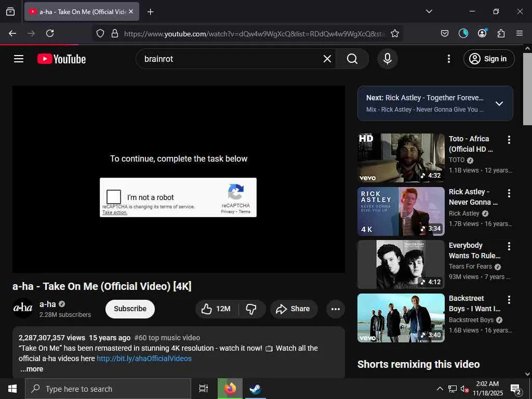View site security lock info

click(115, 34)
